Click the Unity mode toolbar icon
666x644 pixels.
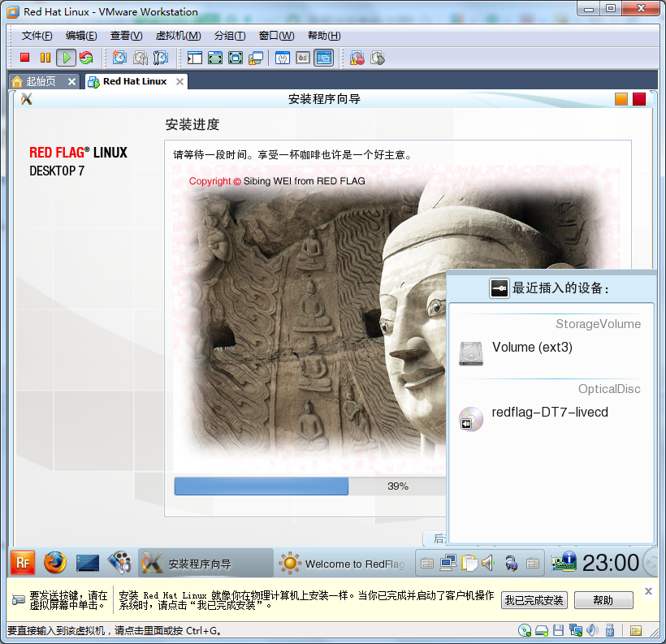coord(256,58)
